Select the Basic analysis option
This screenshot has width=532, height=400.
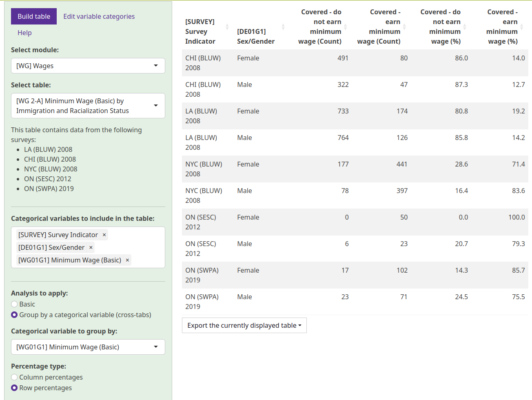[14, 304]
